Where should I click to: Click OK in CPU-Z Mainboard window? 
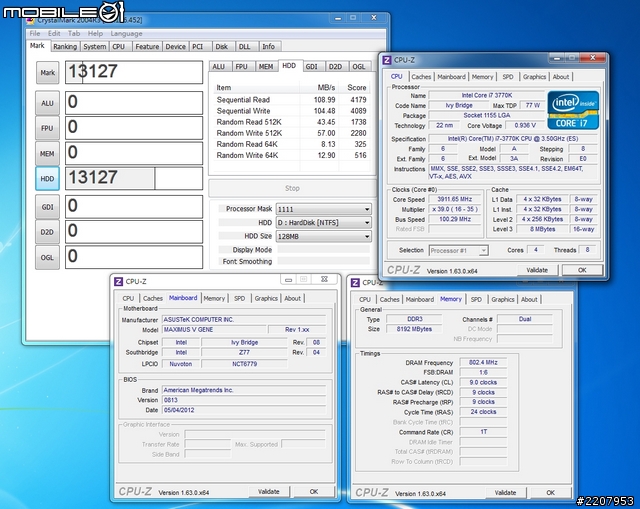313,492
